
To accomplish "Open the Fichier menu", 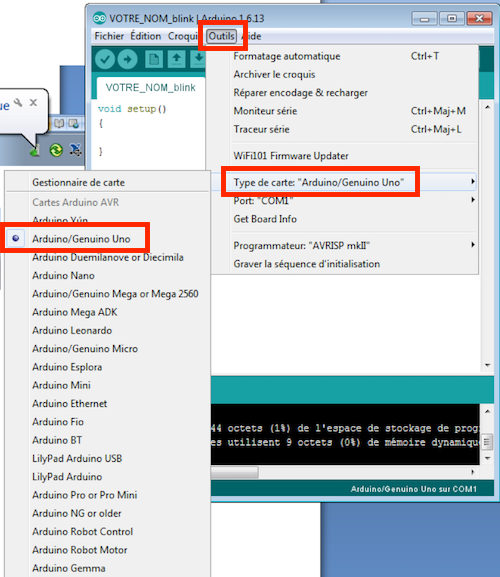I will 109,36.
